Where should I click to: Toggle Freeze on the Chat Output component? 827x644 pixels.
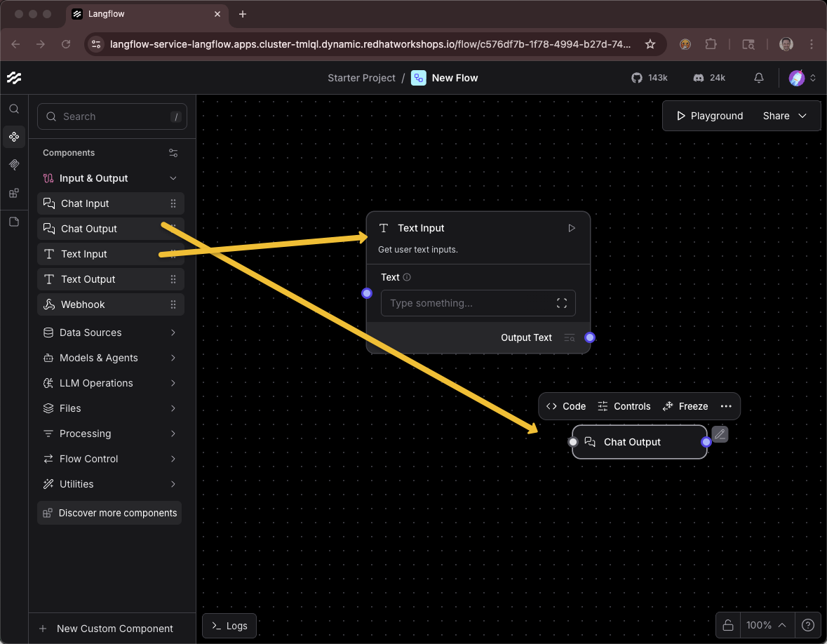tap(685, 406)
